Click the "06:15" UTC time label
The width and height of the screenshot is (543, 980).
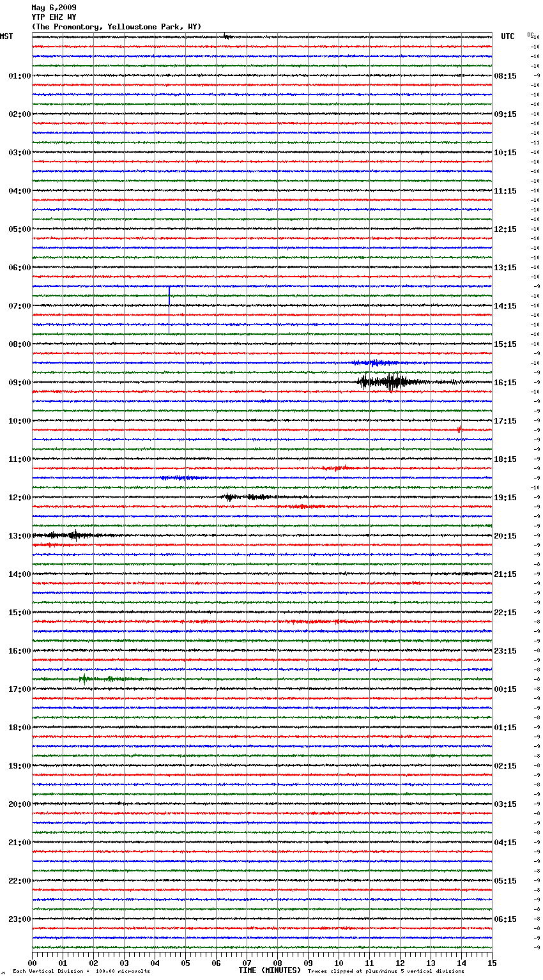click(505, 919)
